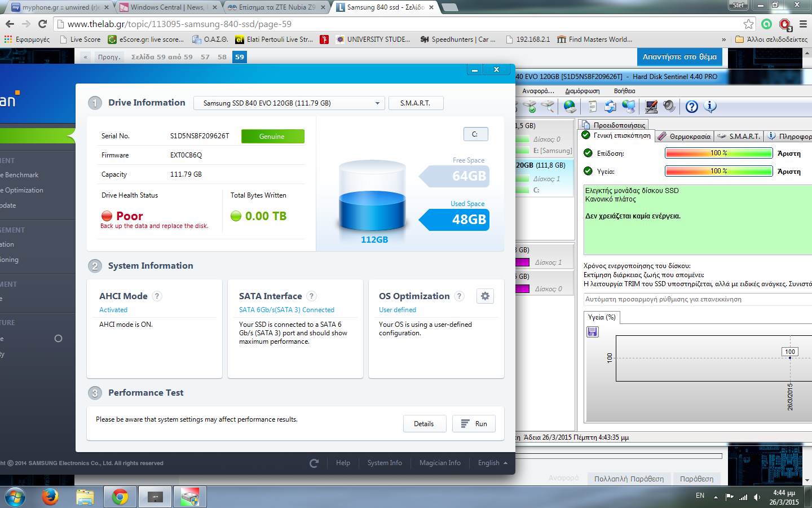Image resolution: width=812 pixels, height=508 pixels.
Task: Go back in Chrome browser
Action: (10, 24)
